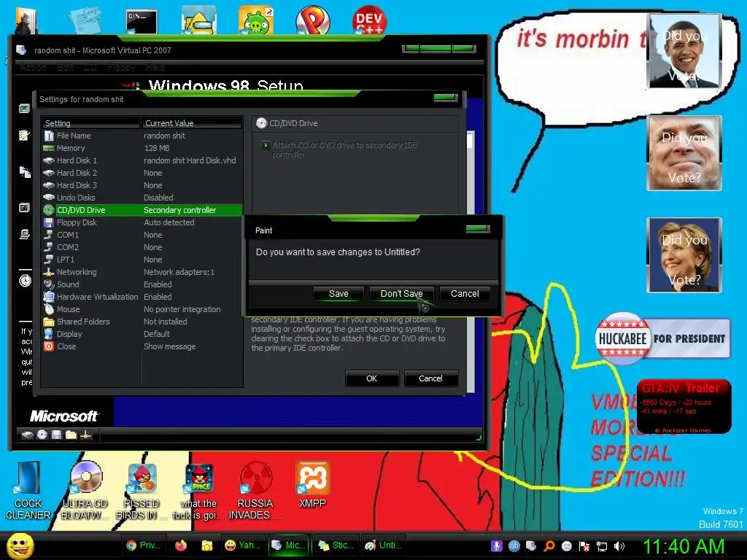747x560 pixels.
Task: Switch to the Yah... taskbar window
Action: point(242,545)
